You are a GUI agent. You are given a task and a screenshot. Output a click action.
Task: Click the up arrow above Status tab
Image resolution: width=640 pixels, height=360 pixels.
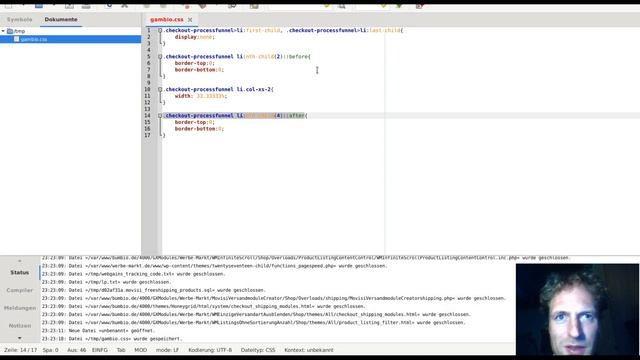click(x=20, y=261)
